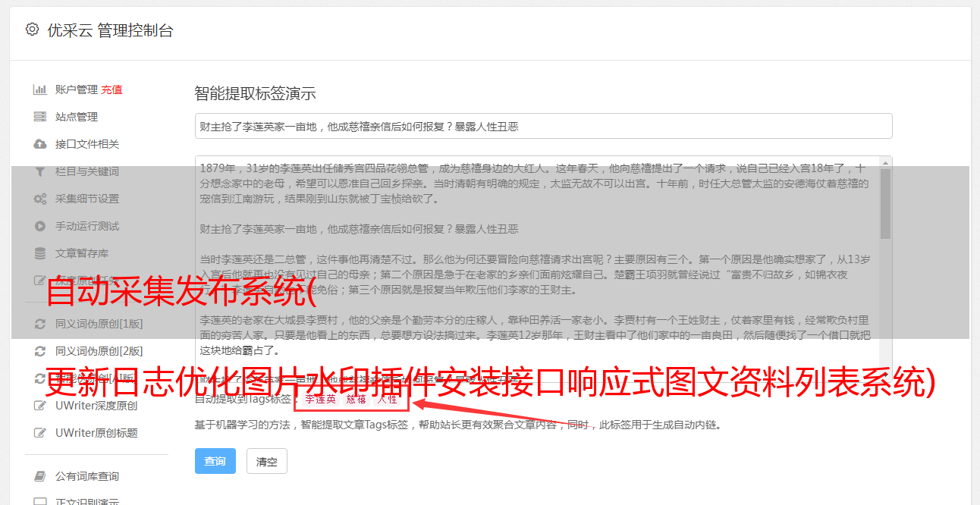
Task: Click the server icon next to 站点管理
Action: [x=40, y=117]
